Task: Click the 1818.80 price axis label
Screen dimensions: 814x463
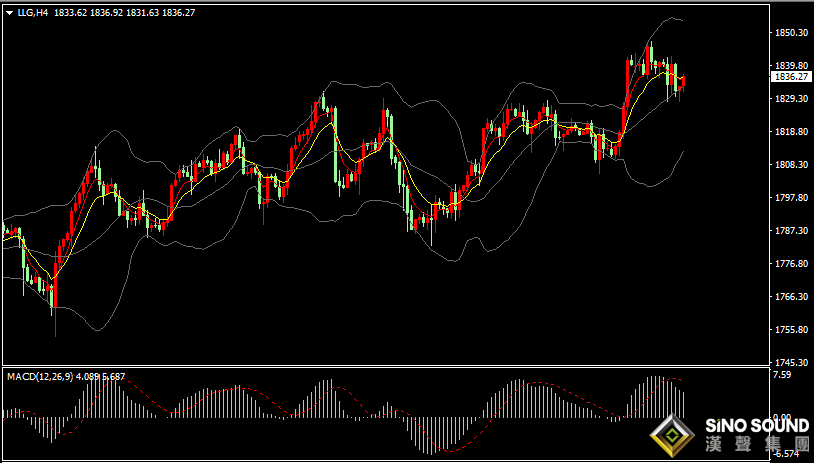Action: coord(791,132)
